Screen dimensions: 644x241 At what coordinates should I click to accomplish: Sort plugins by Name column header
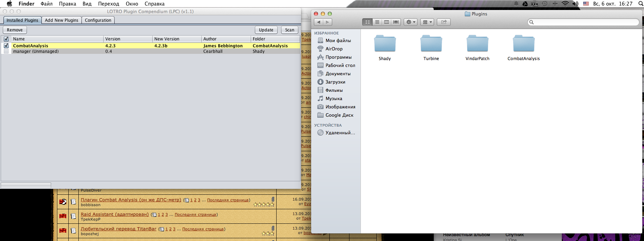(57, 39)
